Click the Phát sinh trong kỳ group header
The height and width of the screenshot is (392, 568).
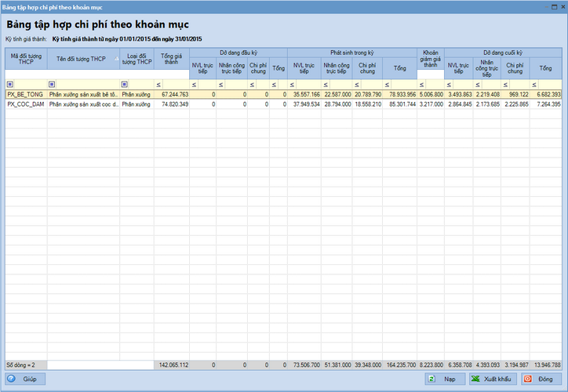[352, 53]
